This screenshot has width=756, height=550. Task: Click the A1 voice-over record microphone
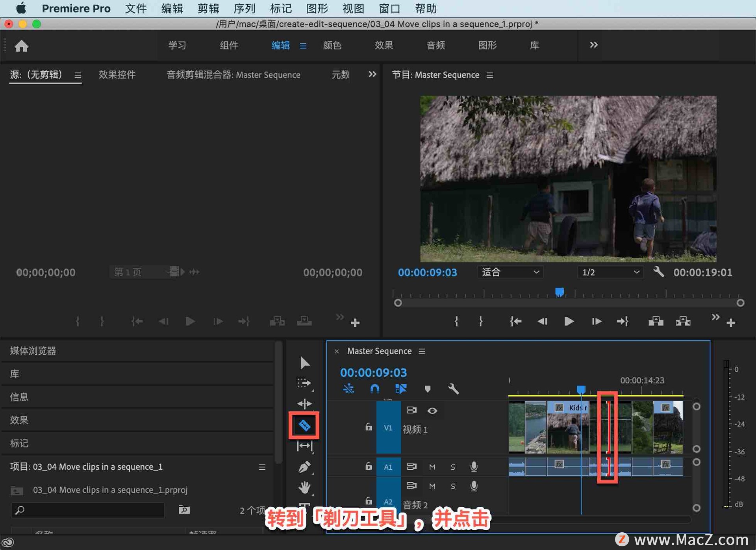click(474, 467)
